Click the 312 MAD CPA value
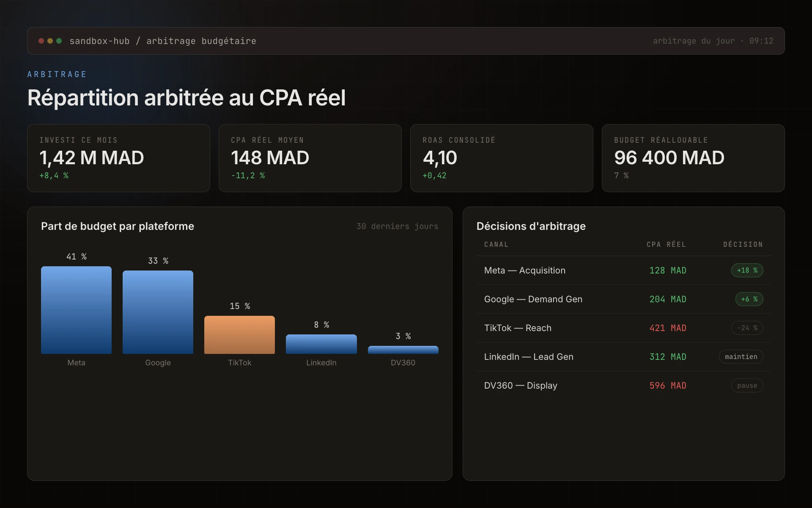The width and height of the screenshot is (812, 508). click(x=668, y=357)
